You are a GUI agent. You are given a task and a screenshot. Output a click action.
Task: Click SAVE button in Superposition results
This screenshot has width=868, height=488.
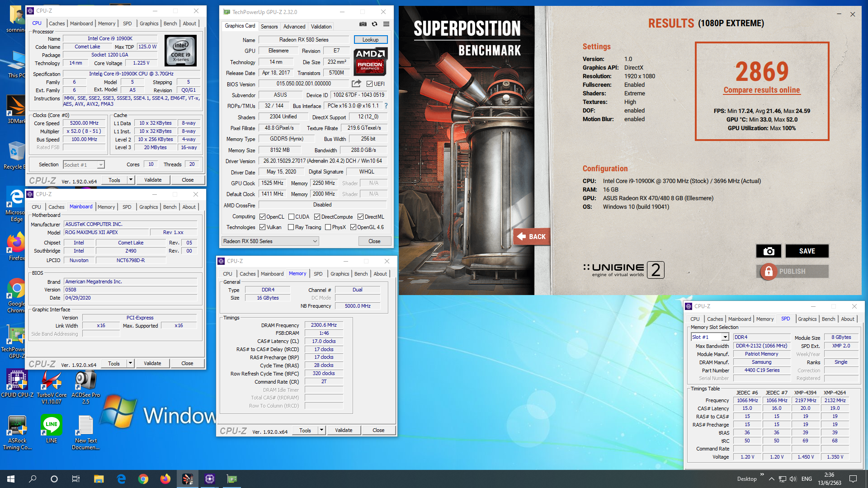807,251
